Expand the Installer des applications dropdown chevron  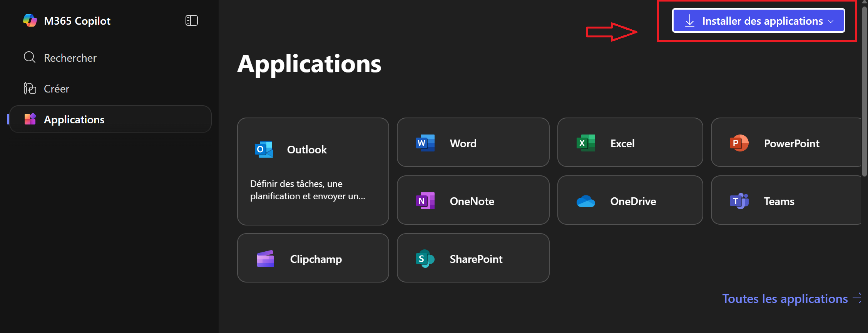pyautogui.click(x=831, y=21)
